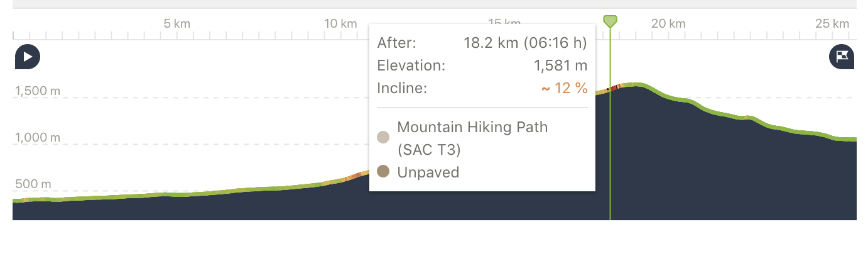The height and width of the screenshot is (258, 868).
Task: Select the green position marker handle
Action: pyautogui.click(x=610, y=21)
